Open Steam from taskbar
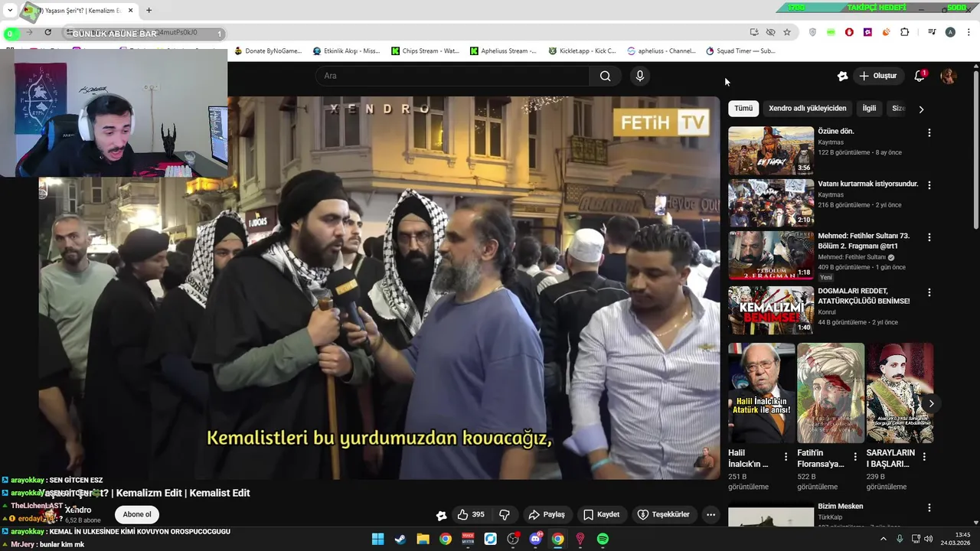Viewport: 980px width, 551px height. (x=400, y=539)
